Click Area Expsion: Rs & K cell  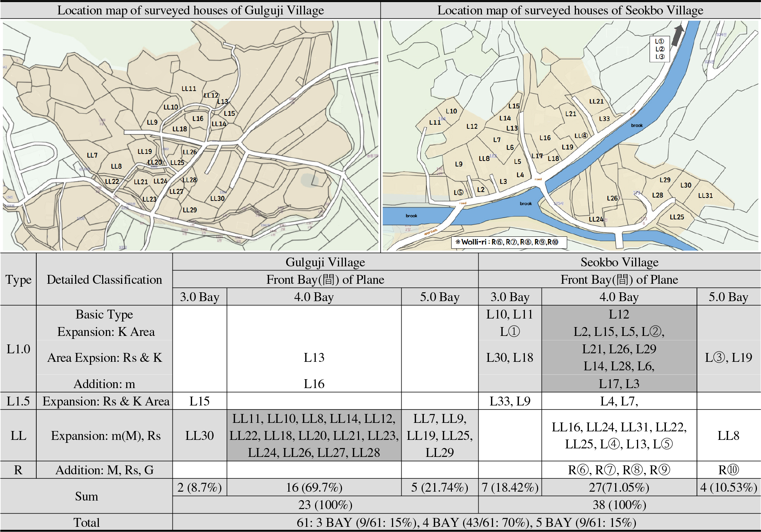click(104, 358)
